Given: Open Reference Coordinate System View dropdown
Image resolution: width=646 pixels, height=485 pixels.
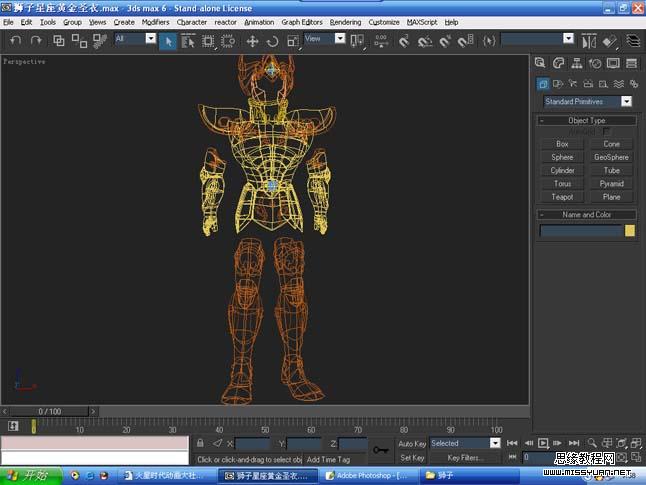Looking at the screenshot, I should [x=340, y=38].
